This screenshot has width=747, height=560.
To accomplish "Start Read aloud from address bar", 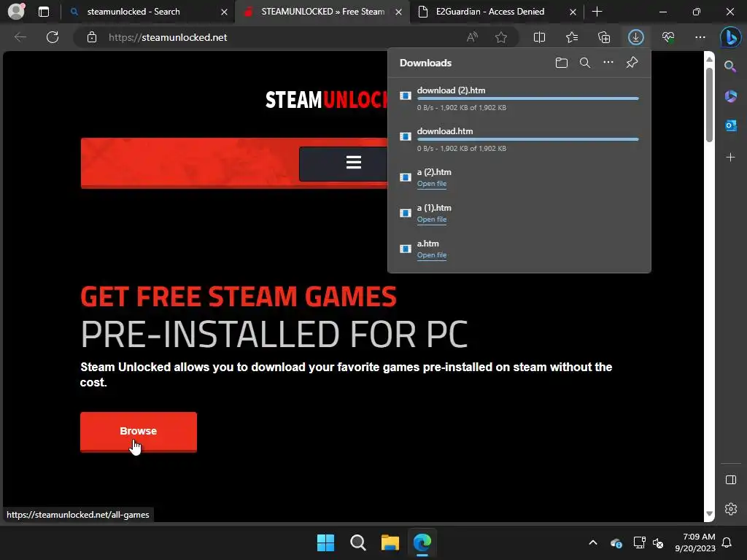I will [472, 37].
